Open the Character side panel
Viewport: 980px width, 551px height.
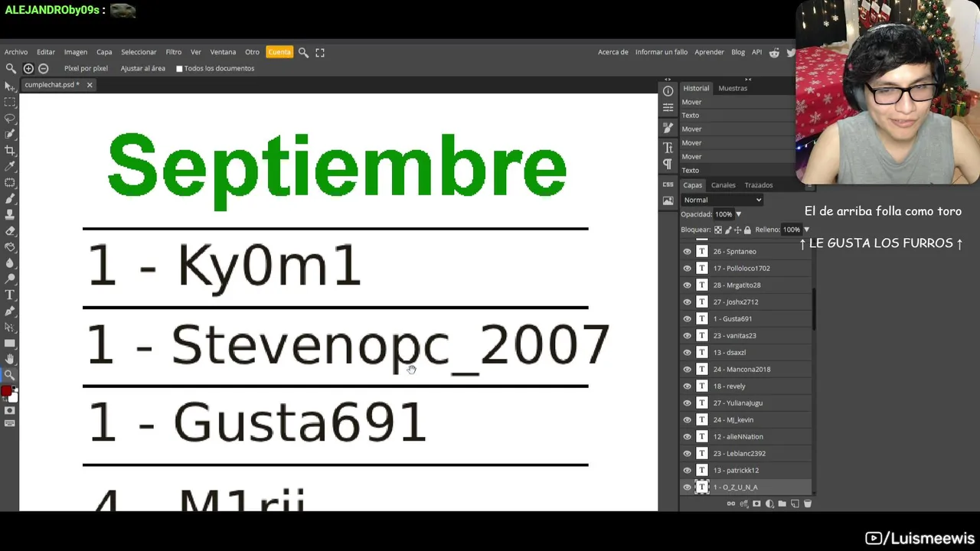click(668, 148)
